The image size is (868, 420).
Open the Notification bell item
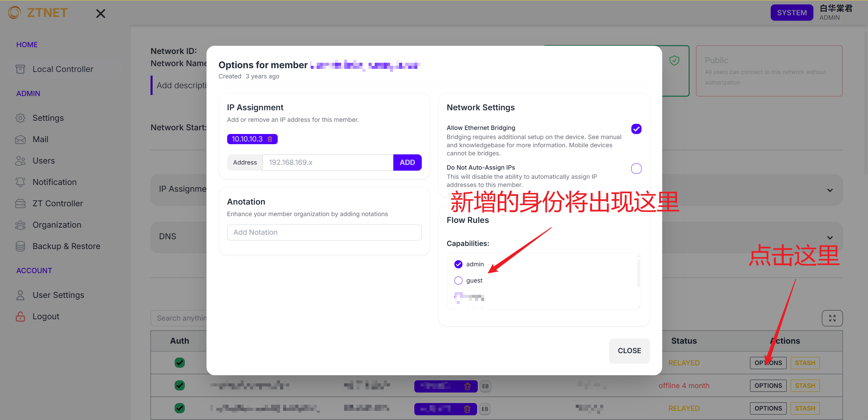tap(20, 182)
